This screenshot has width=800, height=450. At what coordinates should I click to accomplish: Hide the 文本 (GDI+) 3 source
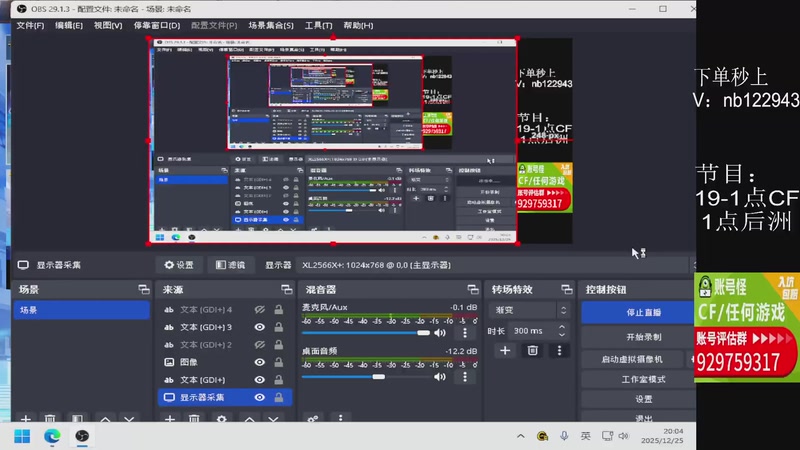pos(260,327)
